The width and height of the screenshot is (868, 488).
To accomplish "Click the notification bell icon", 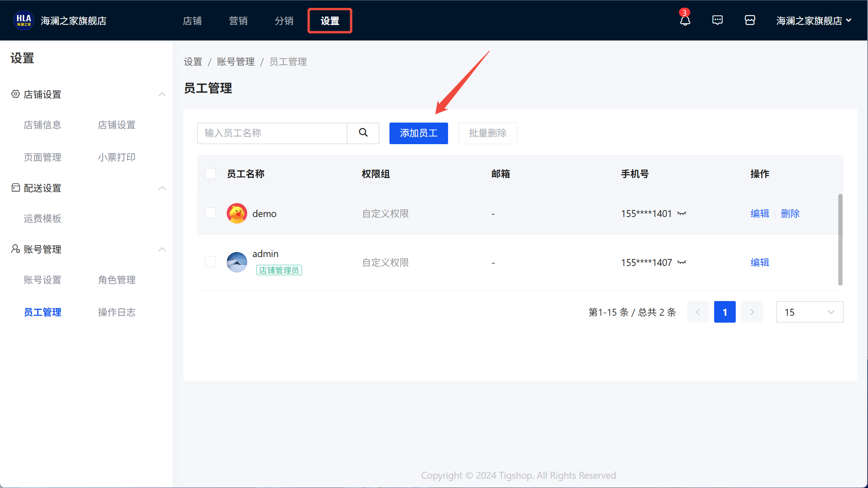I will pos(685,20).
